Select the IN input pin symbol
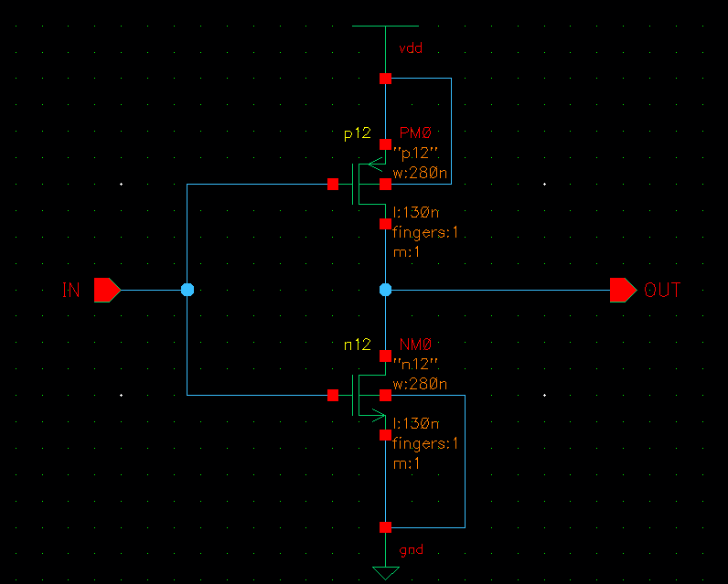728x584 pixels. tap(107, 291)
